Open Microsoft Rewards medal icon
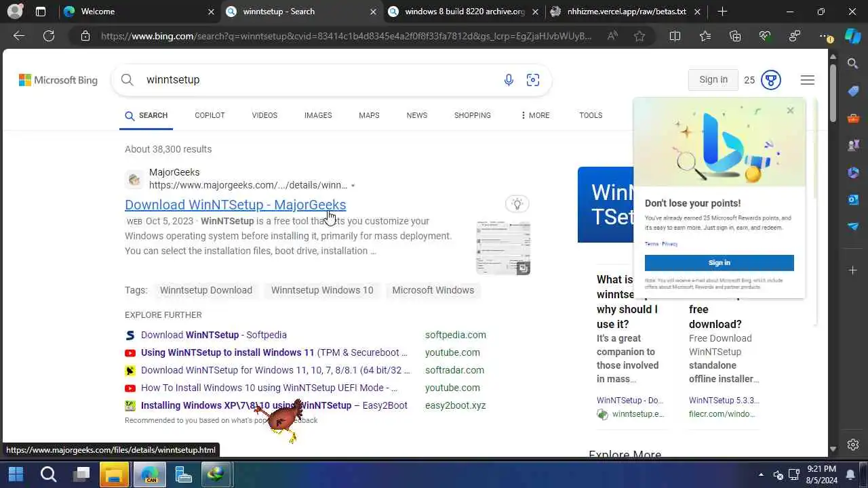The height and width of the screenshot is (488, 868). (771, 80)
